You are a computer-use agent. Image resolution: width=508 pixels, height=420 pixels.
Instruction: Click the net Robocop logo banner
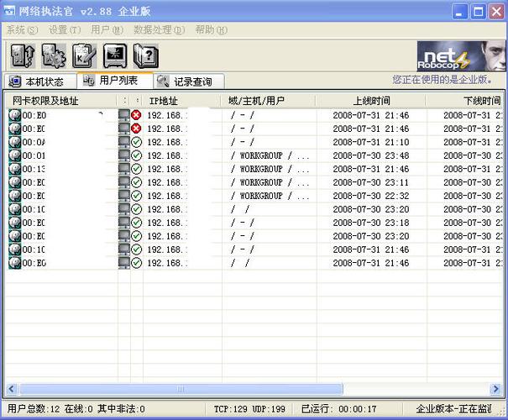461,56
